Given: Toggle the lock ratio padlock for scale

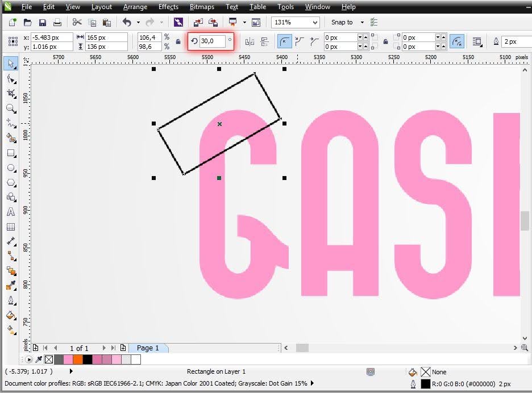Looking at the screenshot, I should pyautogui.click(x=178, y=41).
